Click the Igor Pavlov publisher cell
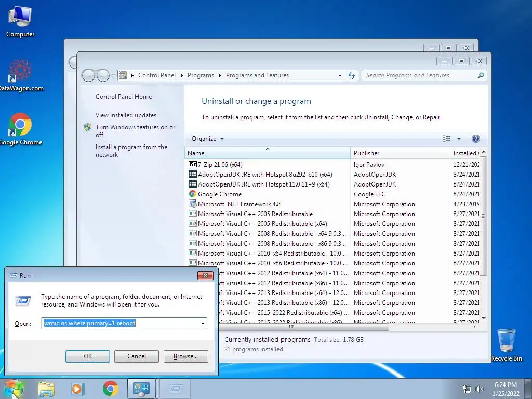 coord(369,165)
